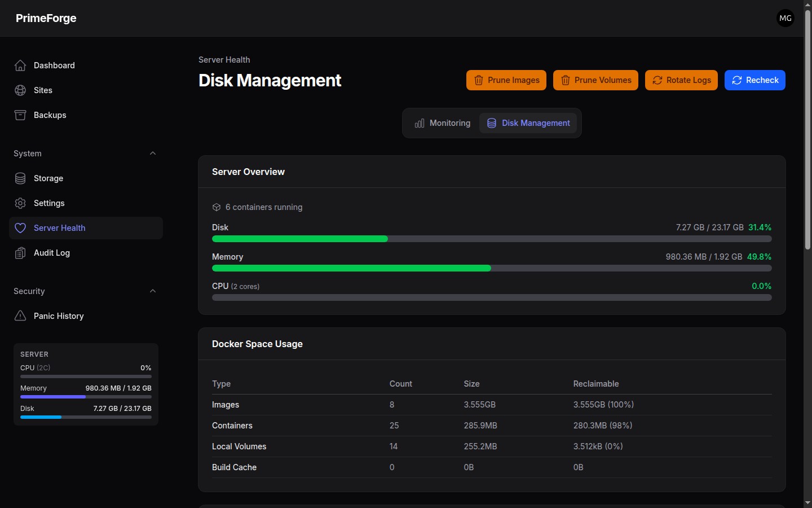The image size is (812, 508).
Task: Click trash icon on Prune Volumes
Action: point(565,80)
